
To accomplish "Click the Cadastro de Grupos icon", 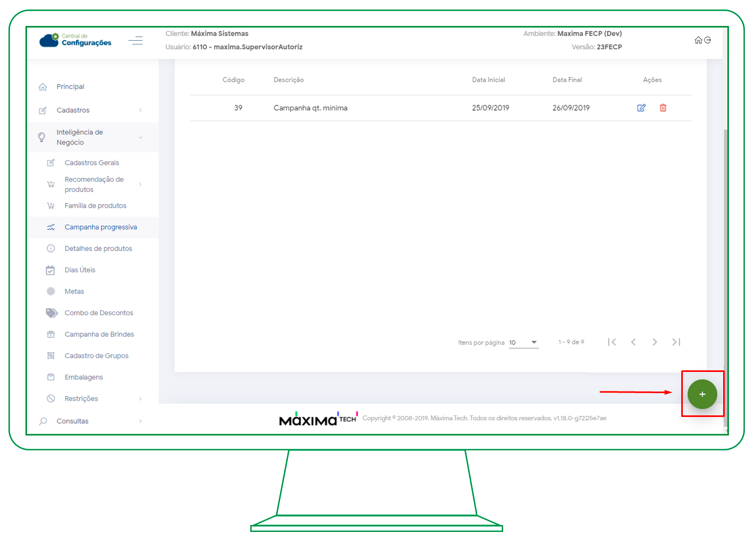I will (x=51, y=356).
